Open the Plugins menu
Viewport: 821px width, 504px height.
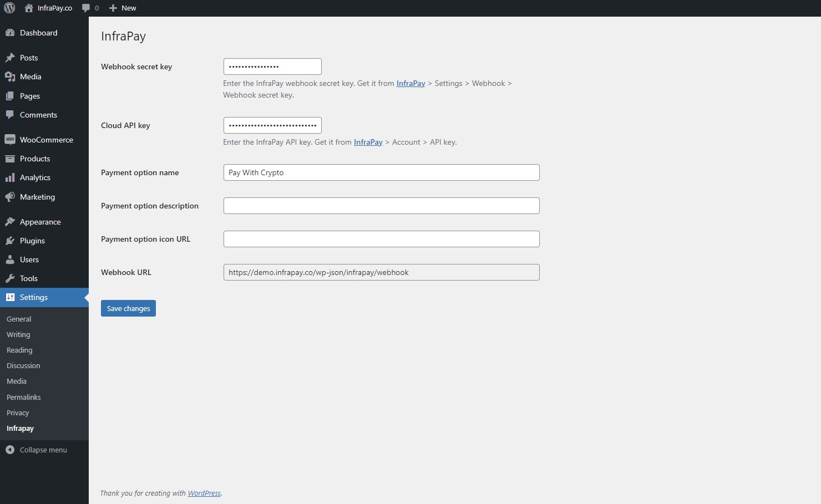(x=44, y=241)
